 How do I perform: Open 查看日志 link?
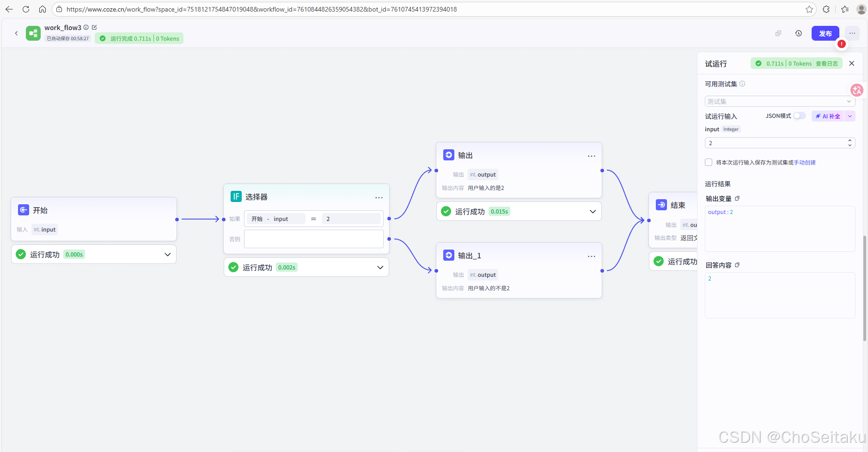coord(826,64)
